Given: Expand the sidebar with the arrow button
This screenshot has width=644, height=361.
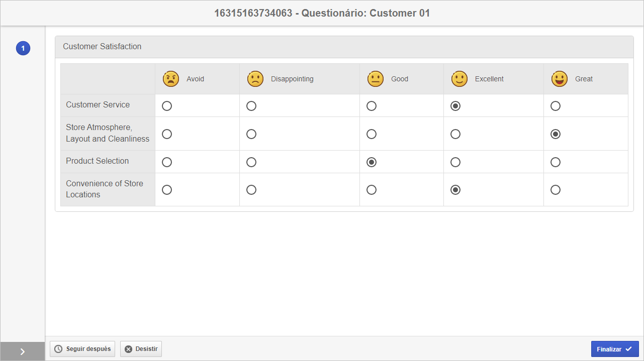Looking at the screenshot, I should pos(23,351).
